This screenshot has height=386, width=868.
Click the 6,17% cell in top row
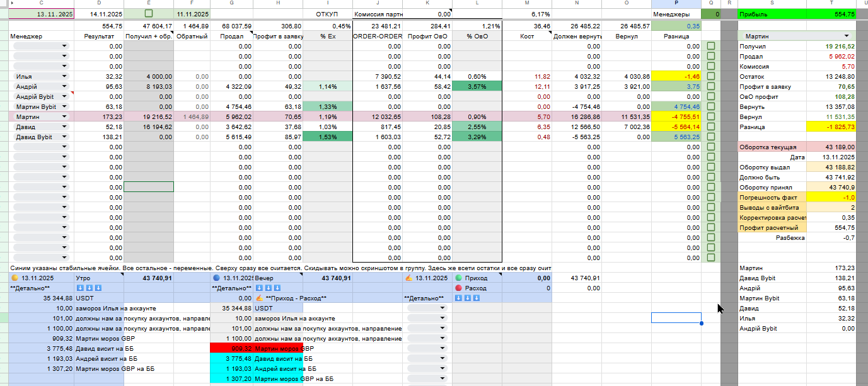(x=527, y=13)
